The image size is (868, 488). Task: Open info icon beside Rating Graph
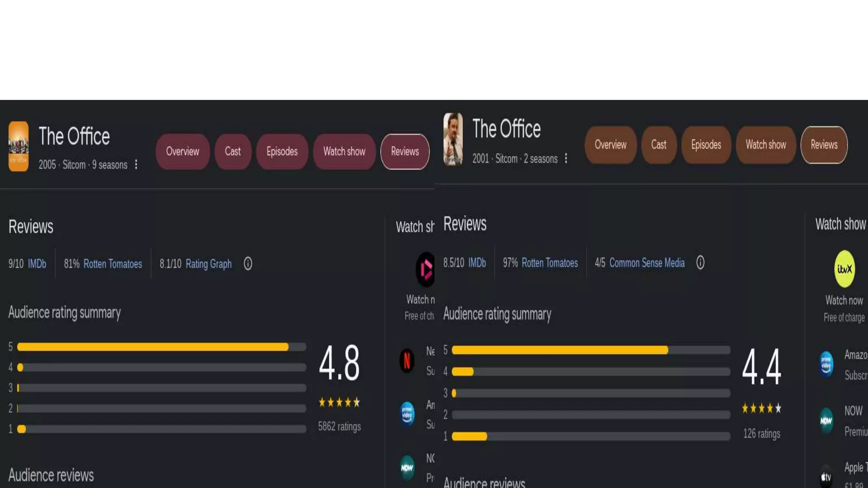[248, 264]
